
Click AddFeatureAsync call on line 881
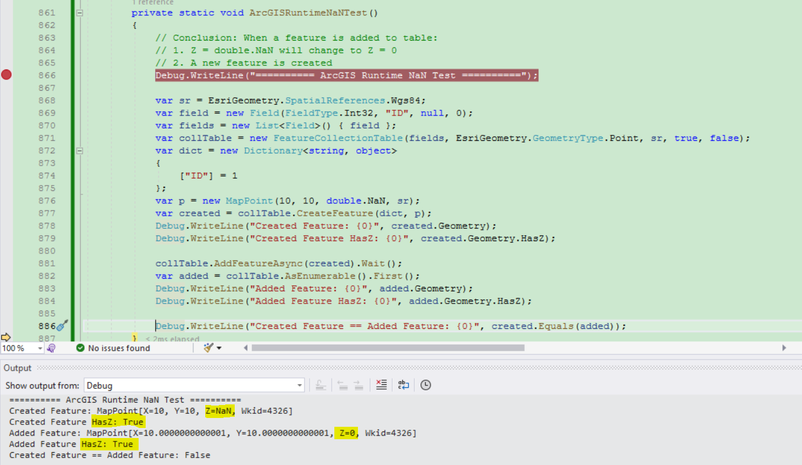[258, 263]
